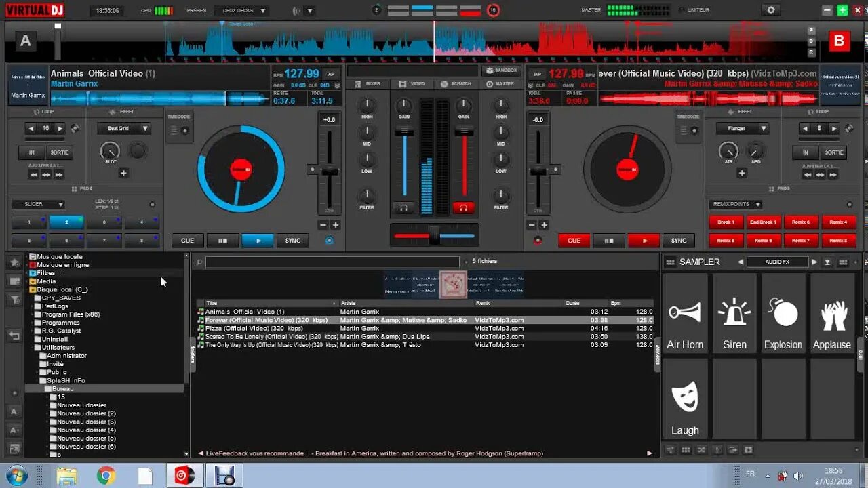
Task: Click the back arrow sidebar icon
Action: tap(14, 335)
